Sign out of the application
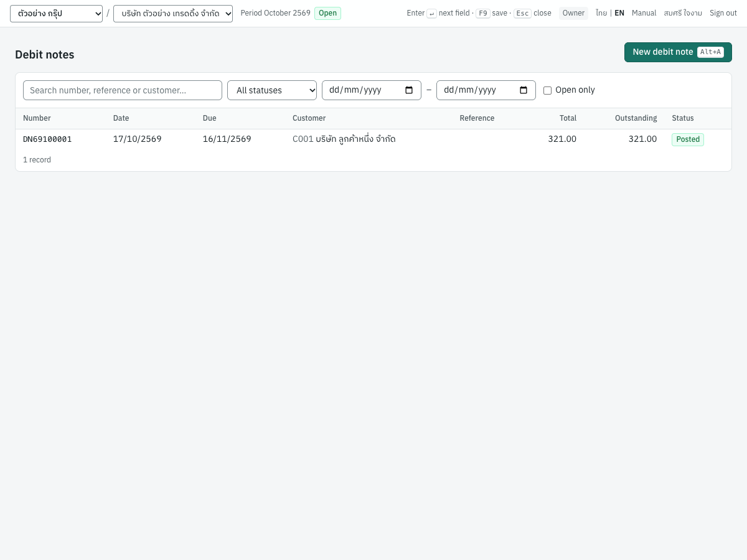 click(723, 13)
